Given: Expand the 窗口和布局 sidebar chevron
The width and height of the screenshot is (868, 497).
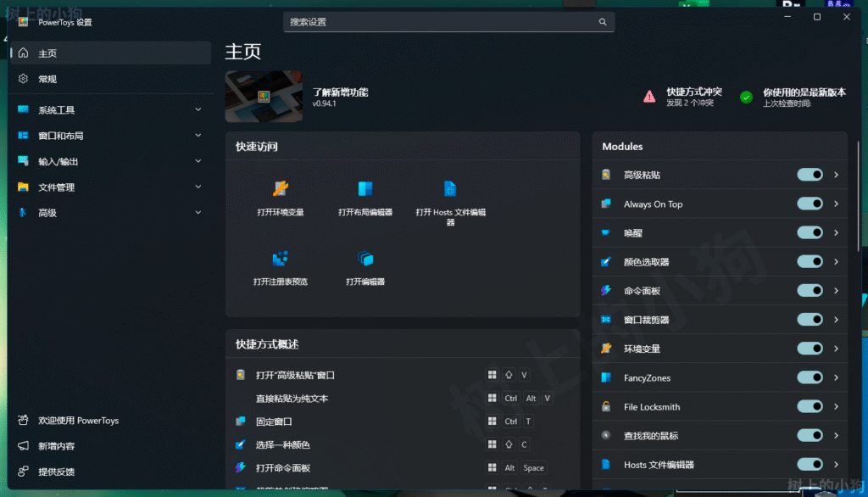Looking at the screenshot, I should pyautogui.click(x=198, y=135).
